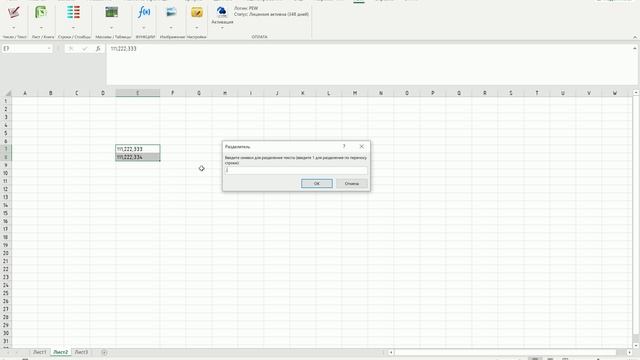Click the Insert Function fx button
This screenshot has width=640, height=360.
[x=98, y=49]
